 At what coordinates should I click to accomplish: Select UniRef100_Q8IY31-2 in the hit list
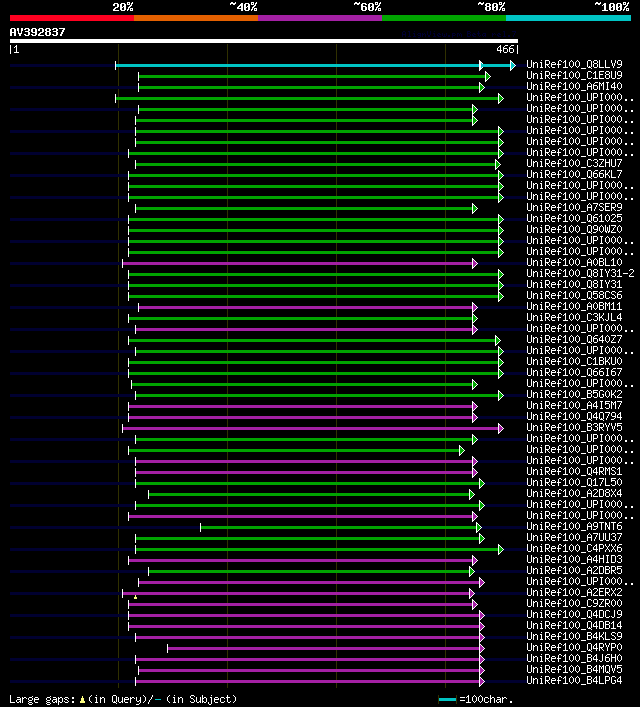point(580,273)
